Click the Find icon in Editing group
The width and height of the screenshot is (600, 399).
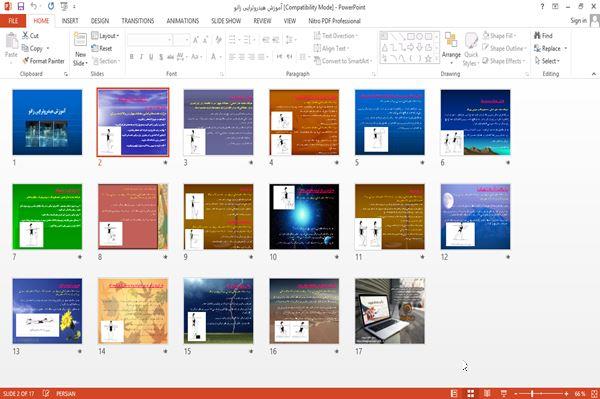point(537,36)
